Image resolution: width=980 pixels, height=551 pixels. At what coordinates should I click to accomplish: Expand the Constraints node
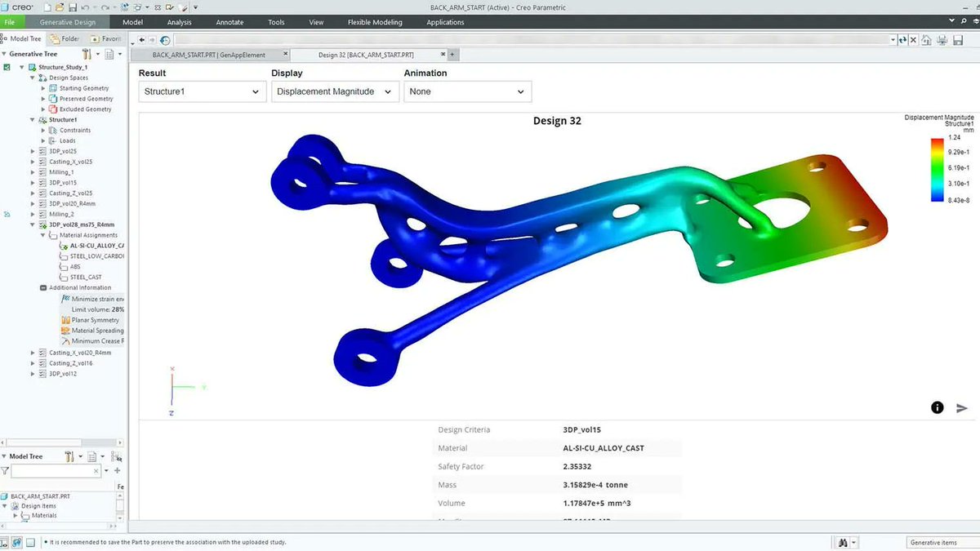(x=43, y=131)
